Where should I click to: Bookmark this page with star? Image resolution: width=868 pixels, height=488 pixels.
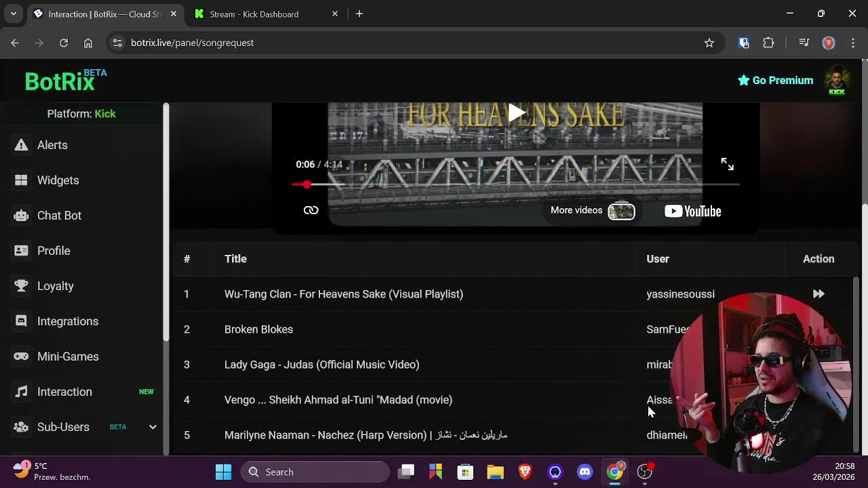click(709, 43)
